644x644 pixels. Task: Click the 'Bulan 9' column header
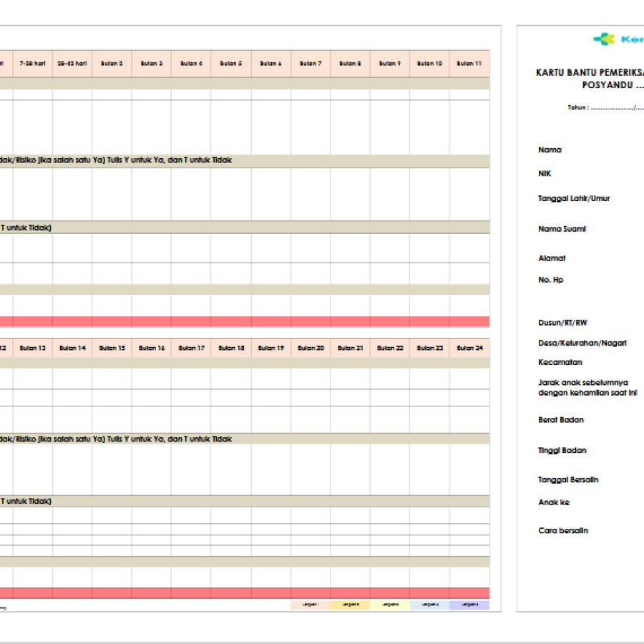click(390, 64)
